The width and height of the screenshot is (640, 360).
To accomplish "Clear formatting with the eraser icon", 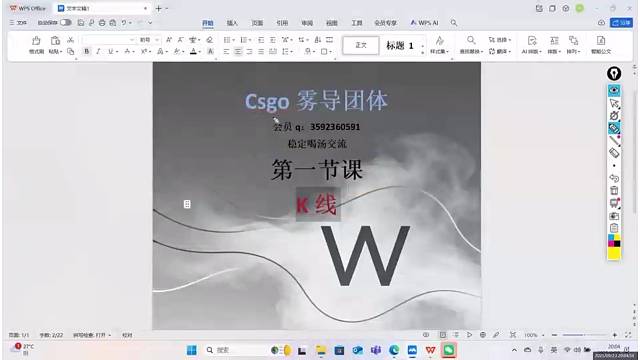I will [209, 40].
